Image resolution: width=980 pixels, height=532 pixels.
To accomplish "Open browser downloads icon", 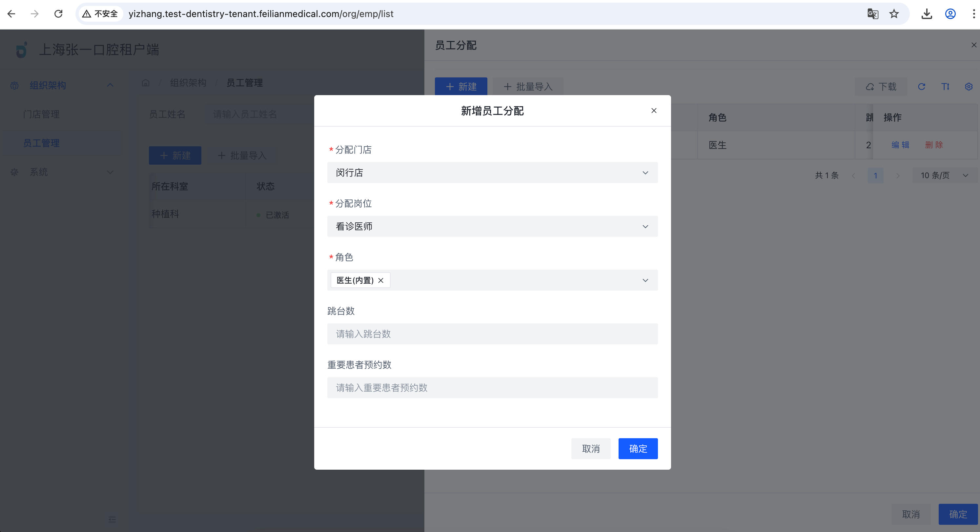I will 927,14.
